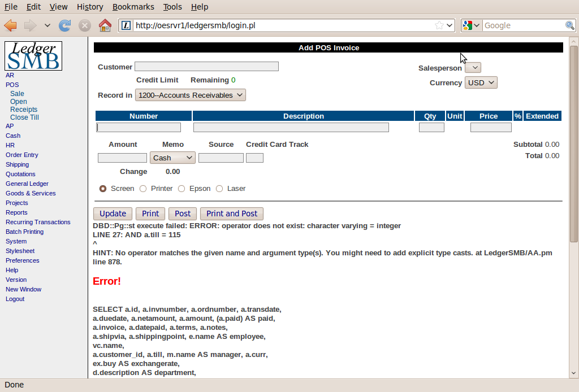Screen dimensions: 579x392
Task: Click the vertical scrollbar thumb
Action: pos(573,144)
